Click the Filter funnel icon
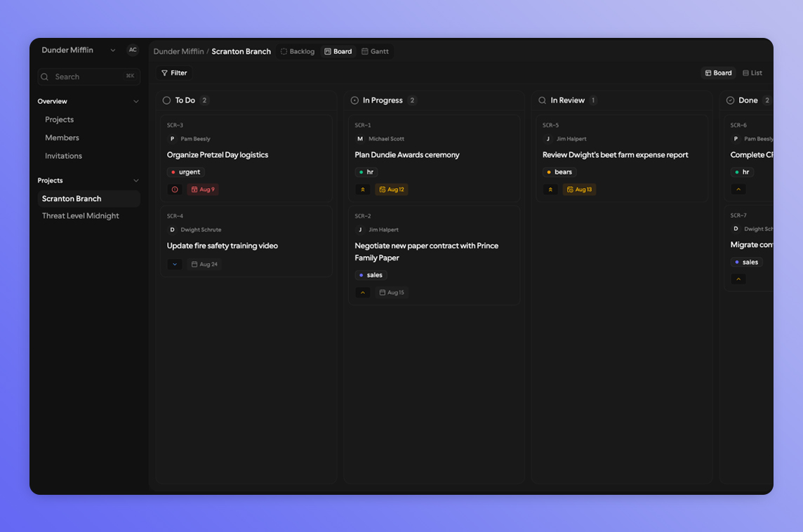 click(x=164, y=73)
